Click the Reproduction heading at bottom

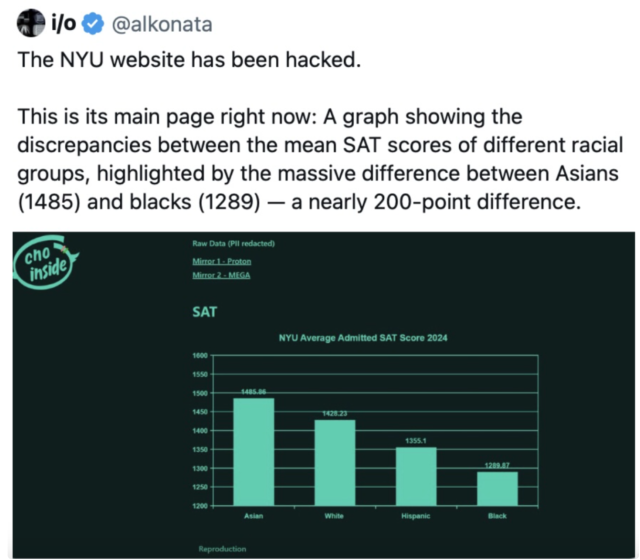click(222, 549)
